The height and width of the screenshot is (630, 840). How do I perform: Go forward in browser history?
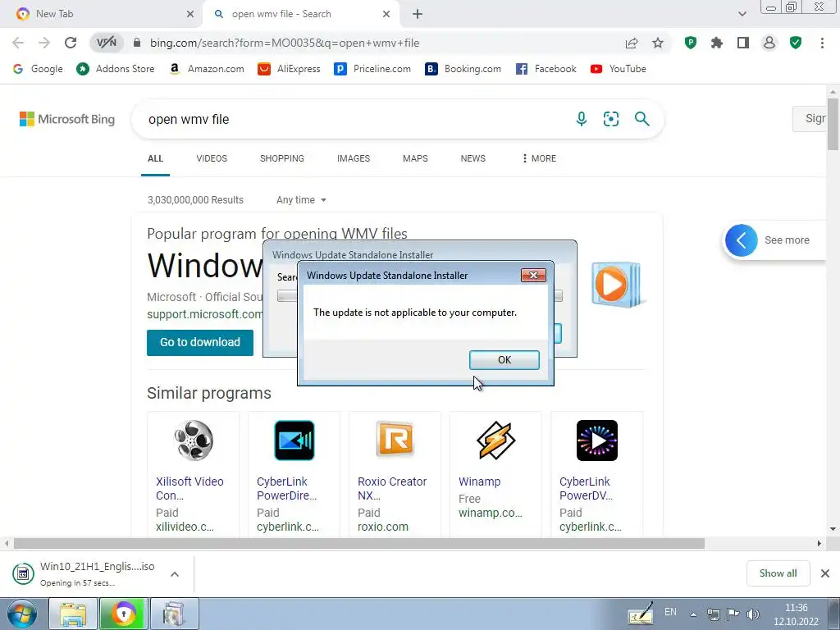[44, 43]
